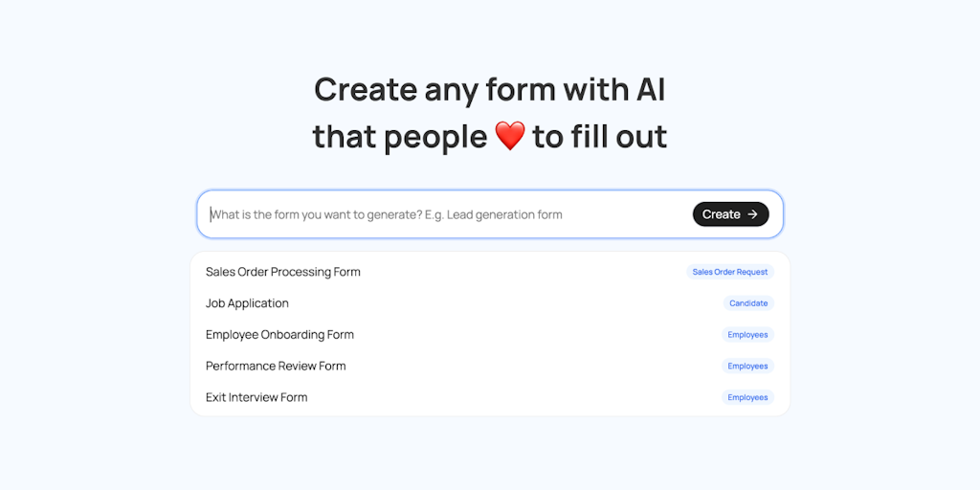Click the "Lead generation form" placeholder example
This screenshot has height=490, width=980.
point(504,214)
